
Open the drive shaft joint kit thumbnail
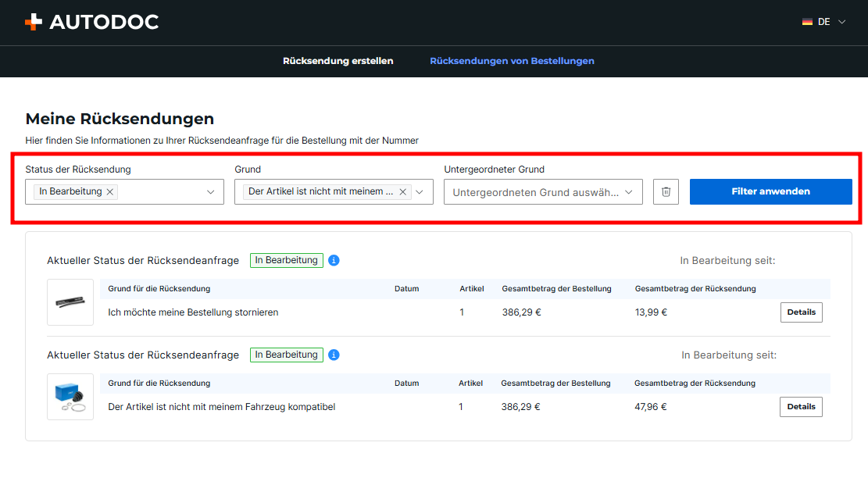(x=70, y=397)
